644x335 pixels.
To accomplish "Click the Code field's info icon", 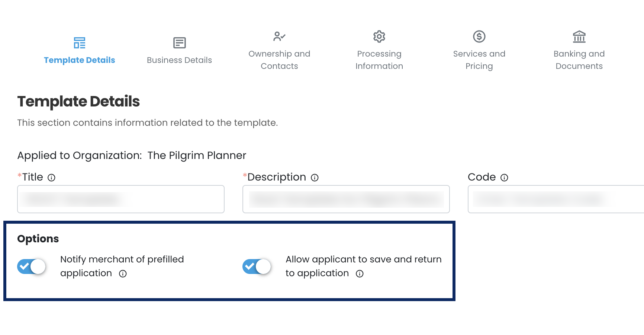I will (504, 178).
